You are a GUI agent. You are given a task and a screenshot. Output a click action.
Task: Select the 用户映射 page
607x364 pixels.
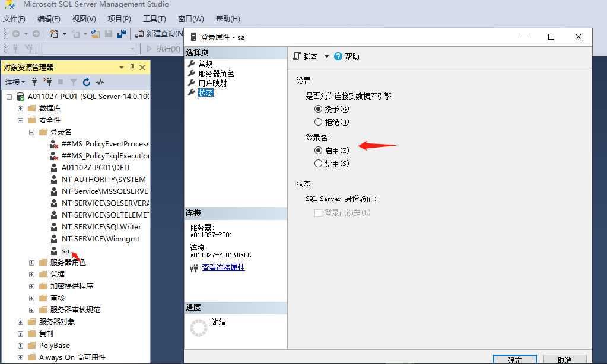(212, 83)
